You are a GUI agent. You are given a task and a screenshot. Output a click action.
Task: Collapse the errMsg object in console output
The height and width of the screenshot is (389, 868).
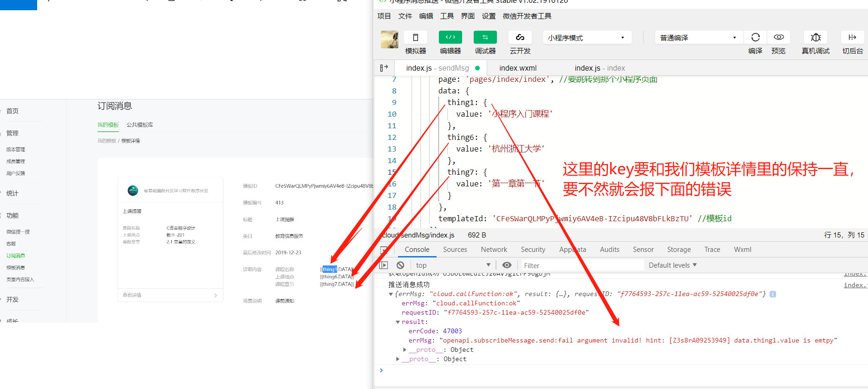391,294
